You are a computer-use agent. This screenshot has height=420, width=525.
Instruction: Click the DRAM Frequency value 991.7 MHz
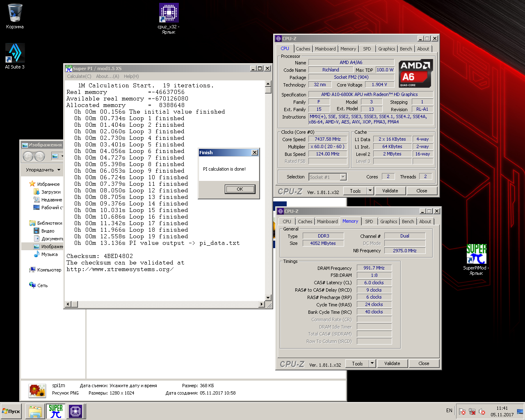pyautogui.click(x=374, y=268)
